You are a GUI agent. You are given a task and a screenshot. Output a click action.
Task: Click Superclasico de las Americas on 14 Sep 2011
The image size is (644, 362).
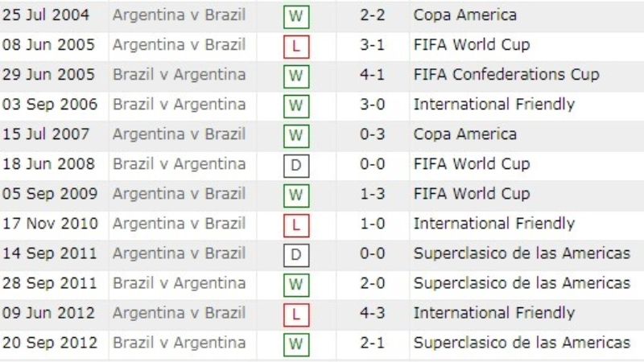pyautogui.click(x=522, y=253)
